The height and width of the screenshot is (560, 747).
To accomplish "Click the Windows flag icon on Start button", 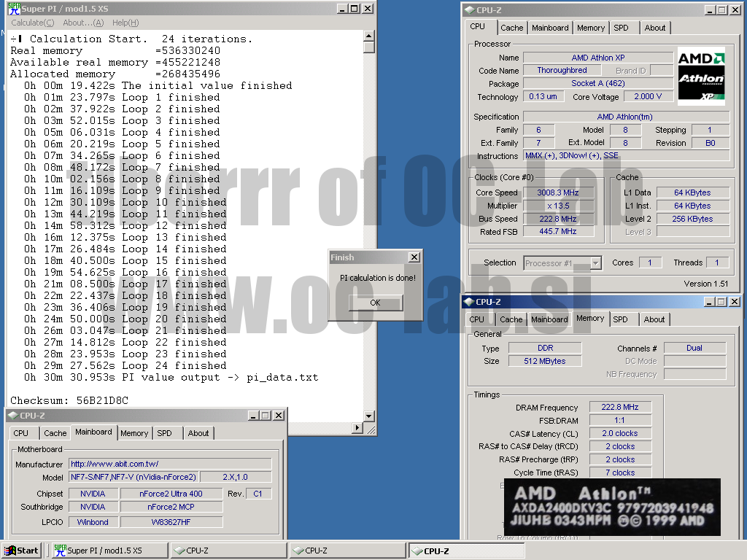I will coord(10,551).
